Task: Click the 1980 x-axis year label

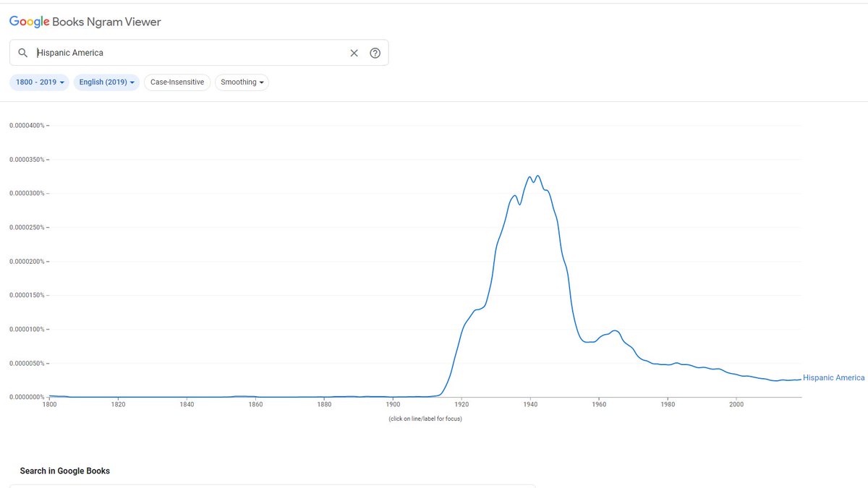Action: point(668,405)
